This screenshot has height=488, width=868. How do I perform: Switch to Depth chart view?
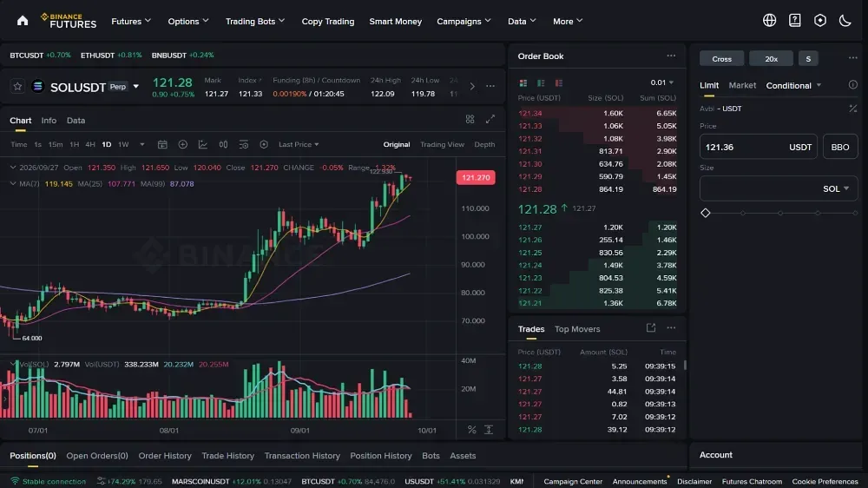pos(484,144)
